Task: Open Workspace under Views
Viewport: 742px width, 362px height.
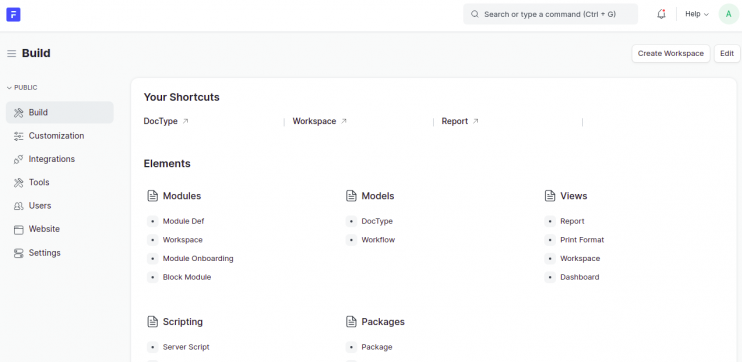Action: 580,259
